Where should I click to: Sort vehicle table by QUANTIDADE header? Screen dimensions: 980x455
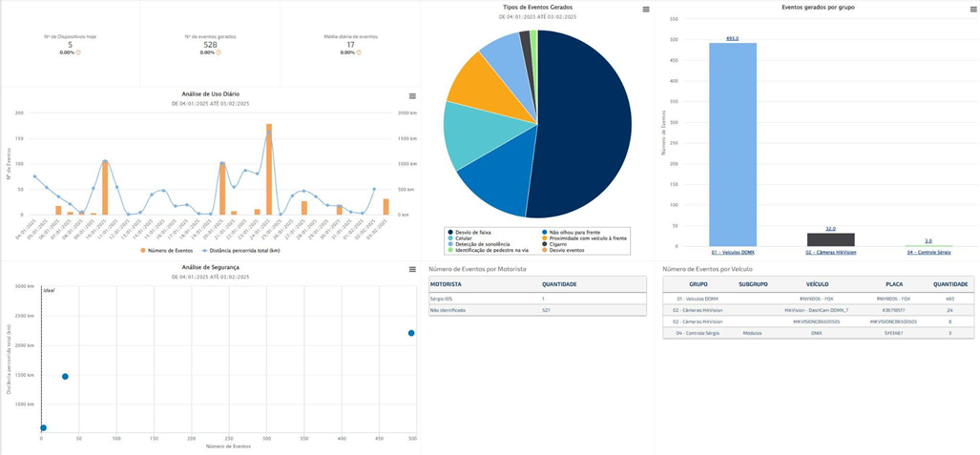[x=950, y=283]
